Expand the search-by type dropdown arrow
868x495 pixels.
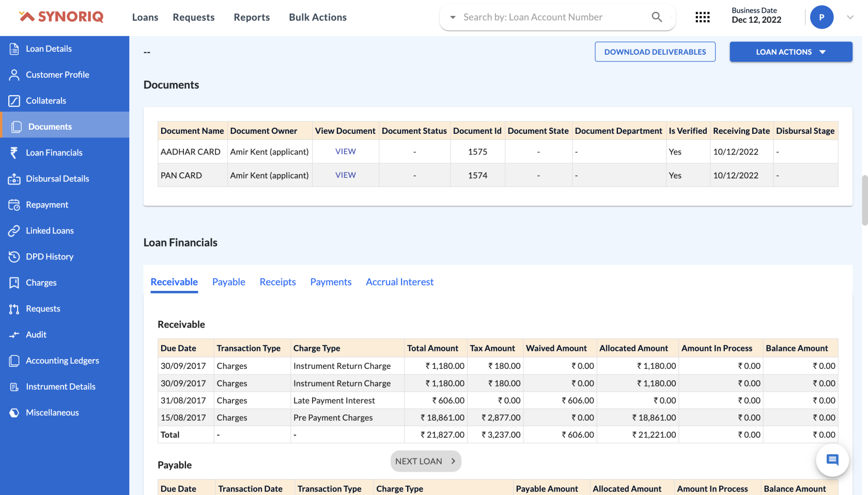click(x=453, y=17)
